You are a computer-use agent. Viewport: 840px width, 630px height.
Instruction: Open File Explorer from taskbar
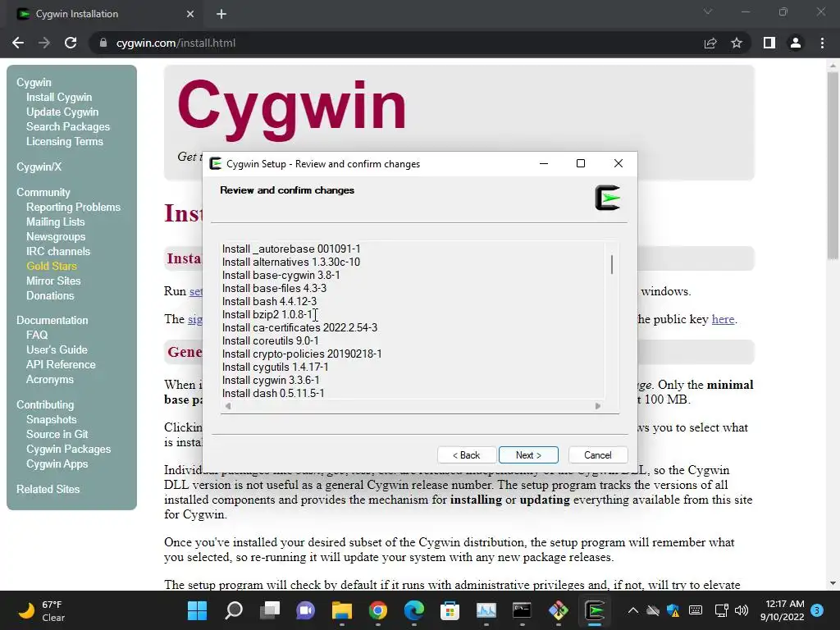click(x=342, y=610)
